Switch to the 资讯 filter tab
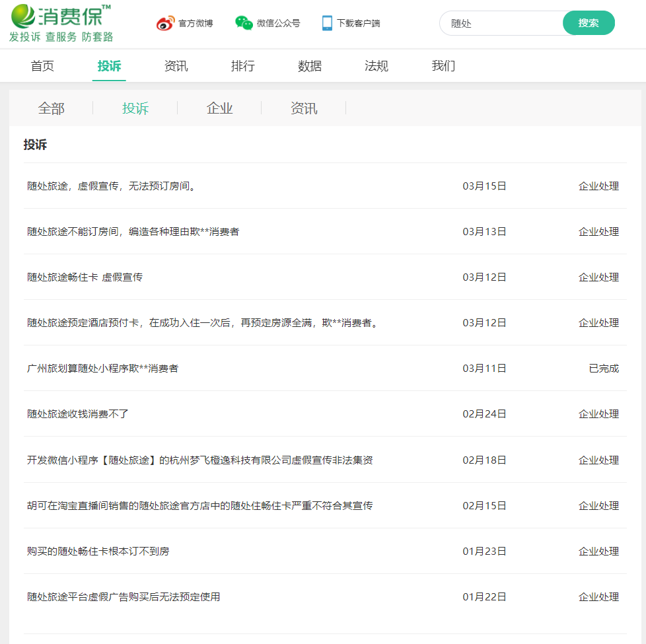Screen dimensions: 646x644 point(304,108)
